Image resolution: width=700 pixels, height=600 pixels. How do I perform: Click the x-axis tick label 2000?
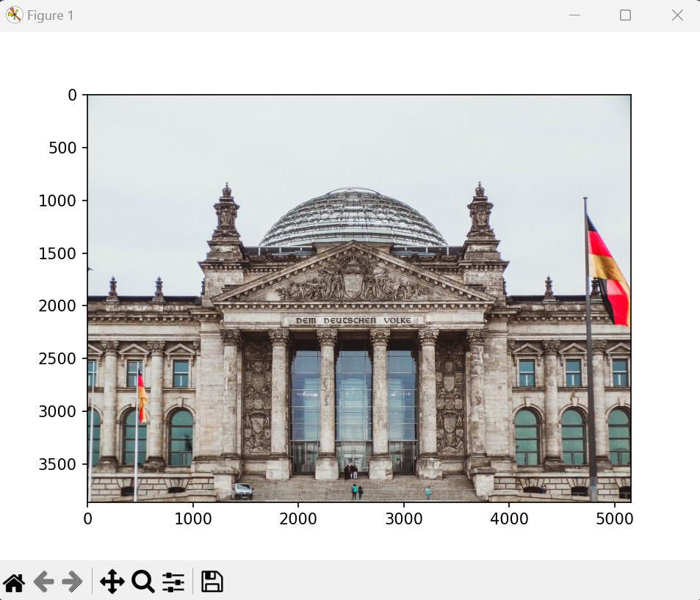pos(298,518)
